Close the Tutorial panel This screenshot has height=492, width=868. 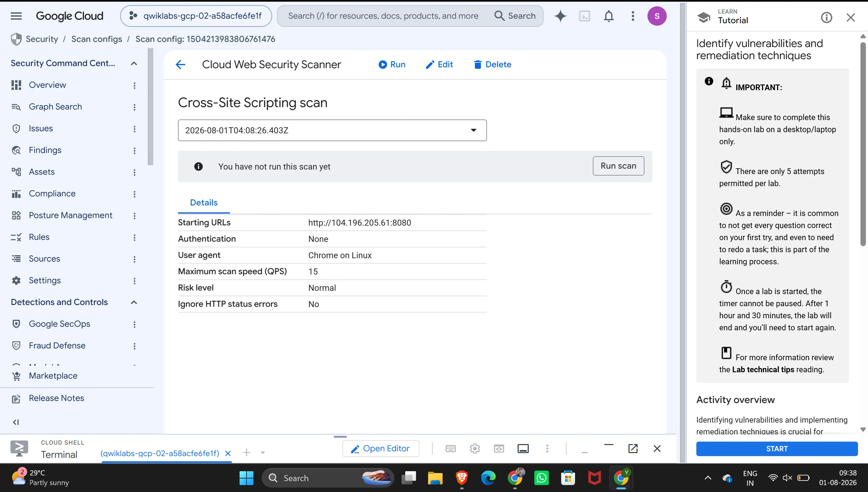point(851,17)
